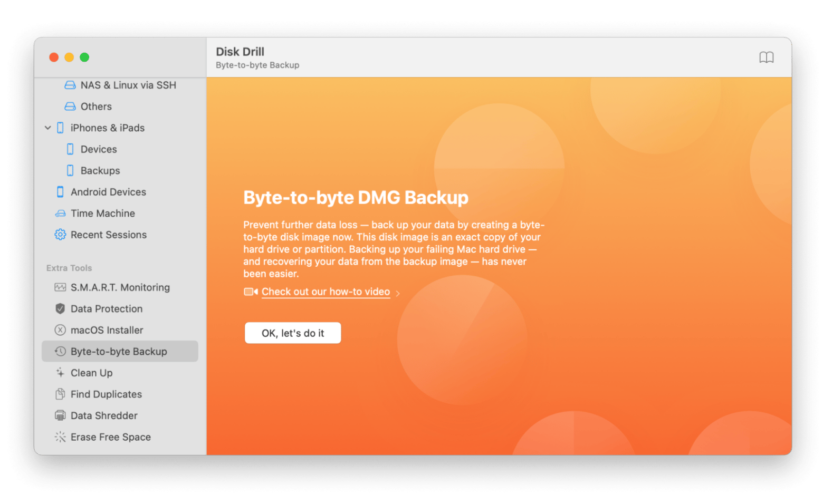The width and height of the screenshot is (823, 504).
Task: Click the Time Machine drive icon
Action: coord(60,214)
